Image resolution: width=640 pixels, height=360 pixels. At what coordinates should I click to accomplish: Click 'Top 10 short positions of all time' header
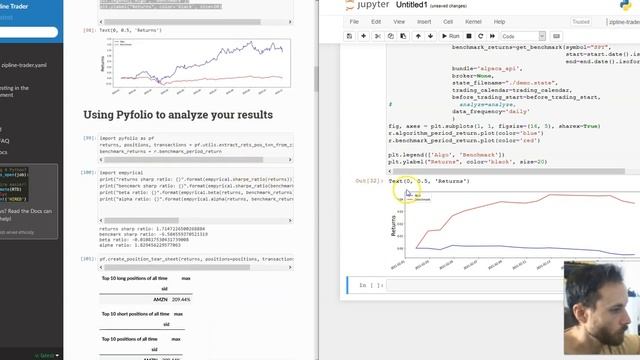point(136,314)
